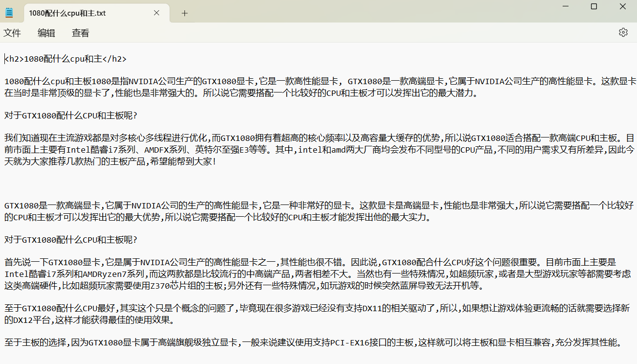Close the Notepad window

tap(623, 6)
